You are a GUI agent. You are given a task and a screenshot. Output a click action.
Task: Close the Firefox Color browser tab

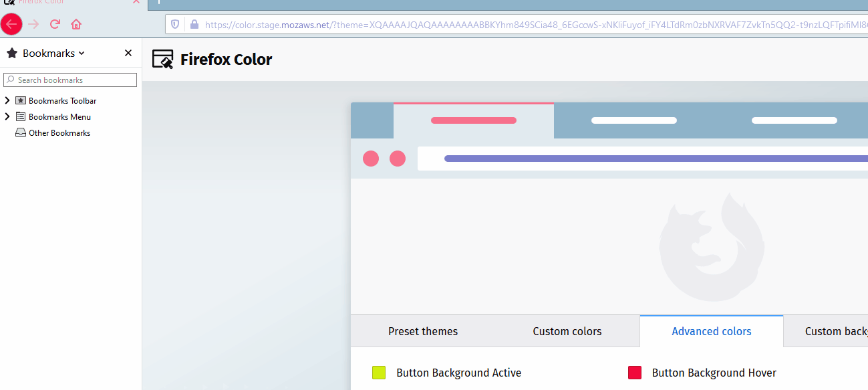136,2
